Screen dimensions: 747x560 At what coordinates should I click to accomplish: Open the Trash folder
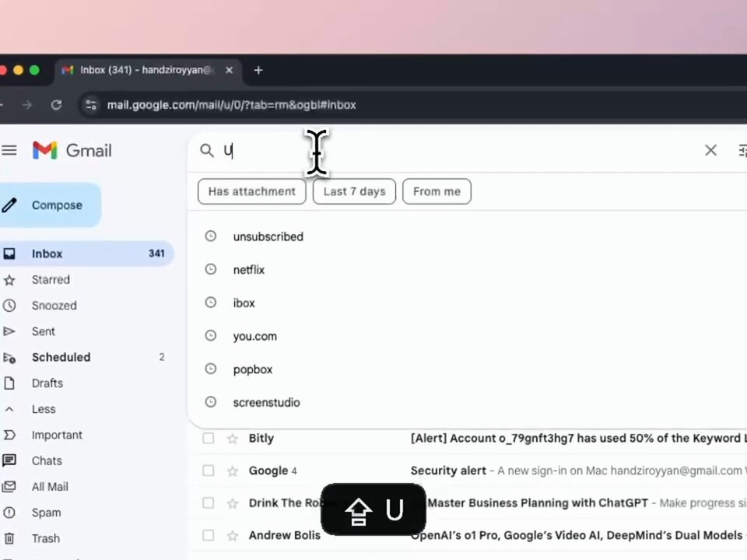pyautogui.click(x=46, y=538)
